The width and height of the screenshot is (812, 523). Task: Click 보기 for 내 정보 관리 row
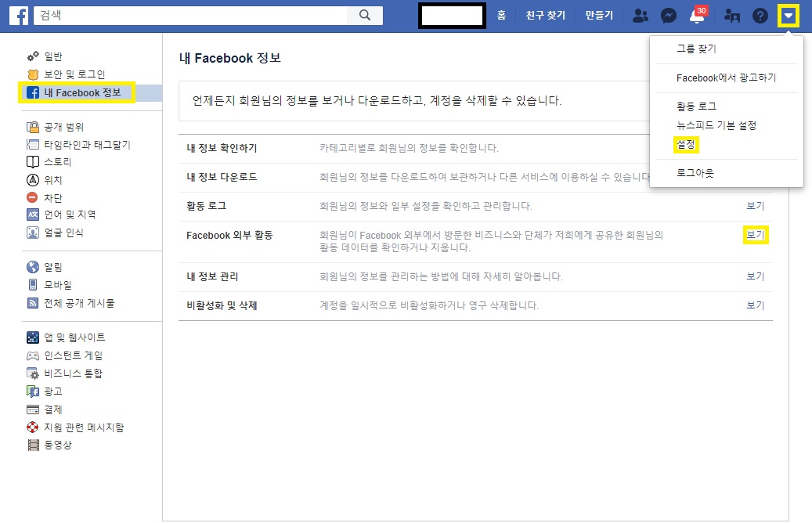(x=755, y=276)
